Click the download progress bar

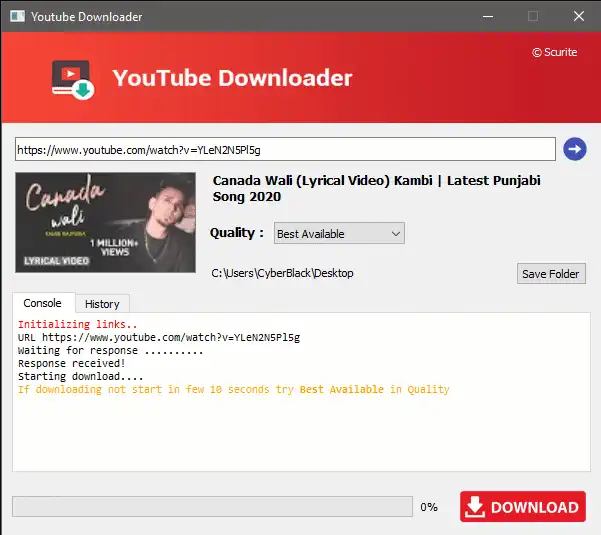click(x=212, y=507)
